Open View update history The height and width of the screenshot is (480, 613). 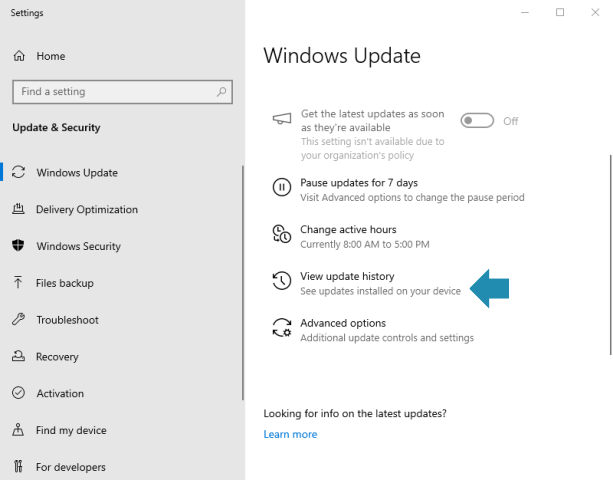(347, 276)
